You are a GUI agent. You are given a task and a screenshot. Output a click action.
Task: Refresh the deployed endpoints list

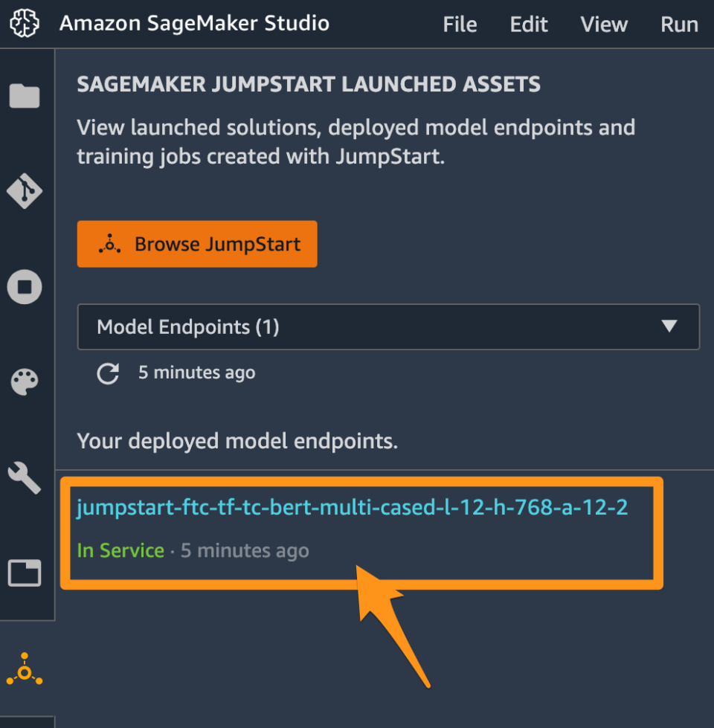pos(107,374)
